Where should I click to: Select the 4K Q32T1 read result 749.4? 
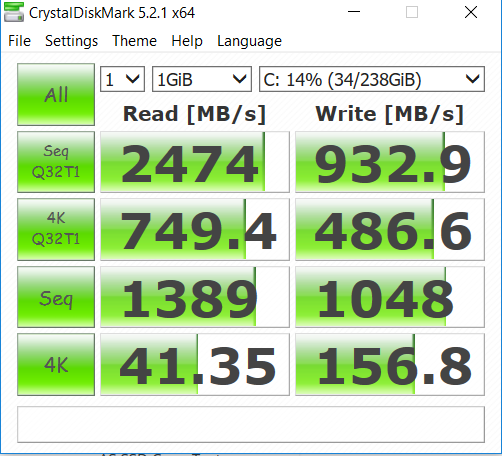[195, 229]
